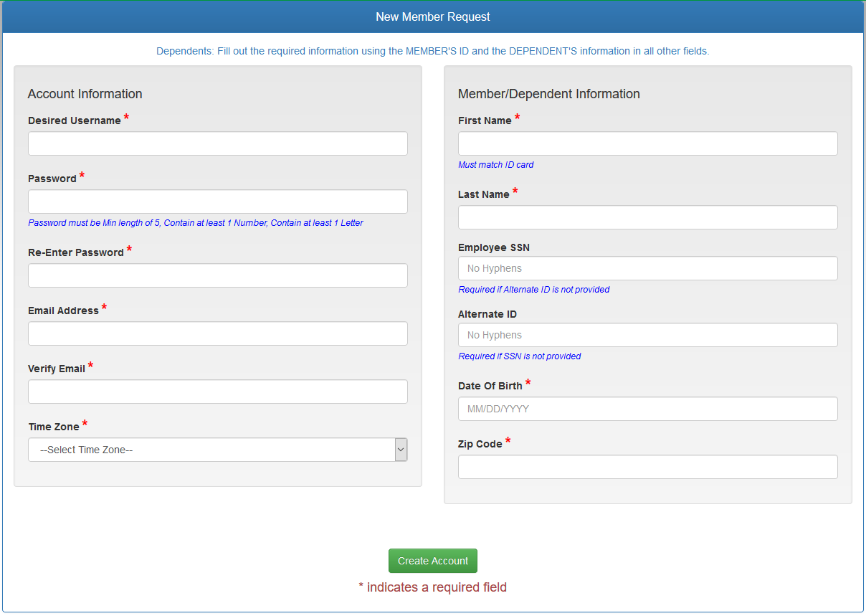Click the Desired Username input field
The height and width of the screenshot is (616, 866).
[218, 143]
